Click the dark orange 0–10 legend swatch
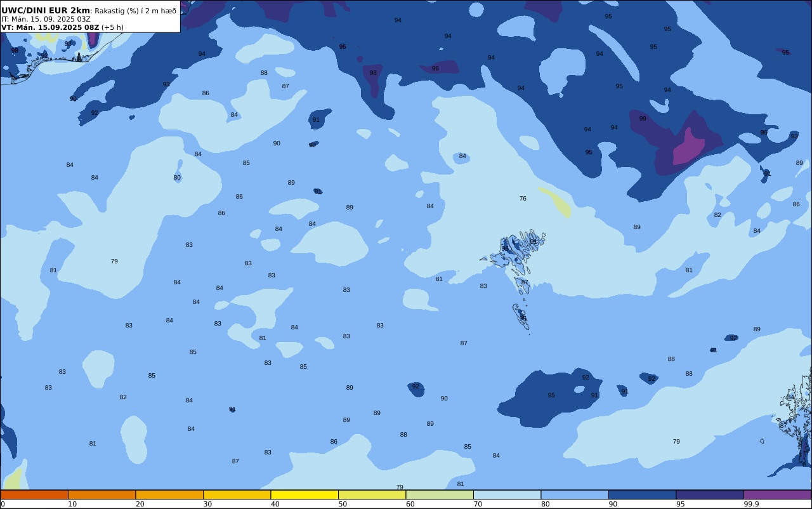Image resolution: width=812 pixels, height=509 pixels. [x=34, y=494]
